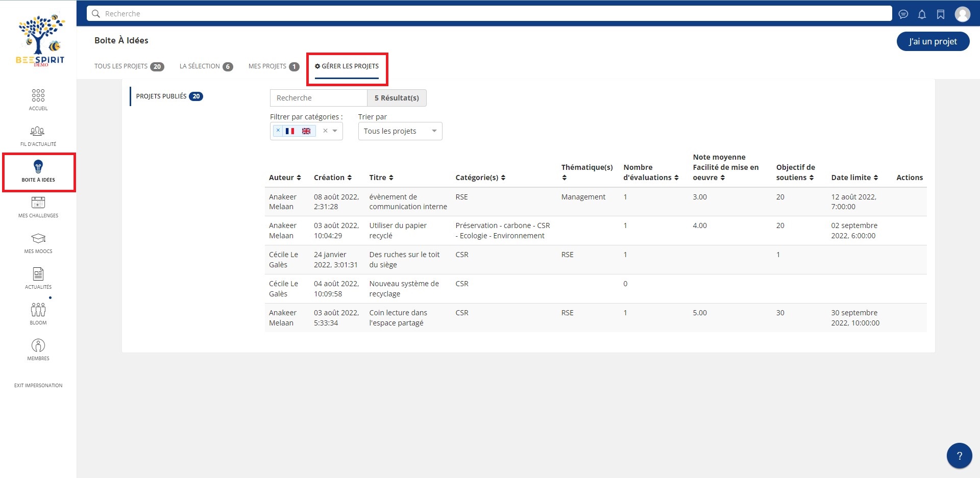Image resolution: width=980 pixels, height=478 pixels.
Task: Clear all category filters with grey x
Action: click(x=325, y=131)
